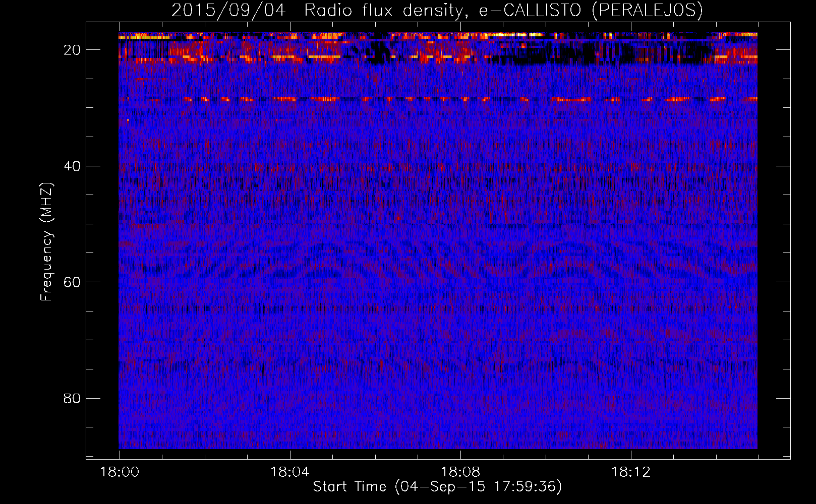
Task: Click the 20 frequency tick label
Action: coord(72,50)
